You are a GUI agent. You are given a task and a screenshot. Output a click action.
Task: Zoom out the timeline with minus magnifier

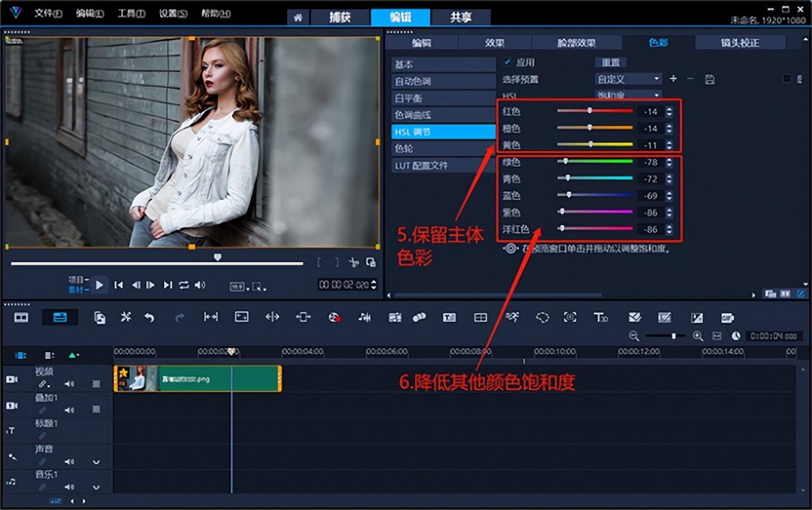tap(633, 336)
